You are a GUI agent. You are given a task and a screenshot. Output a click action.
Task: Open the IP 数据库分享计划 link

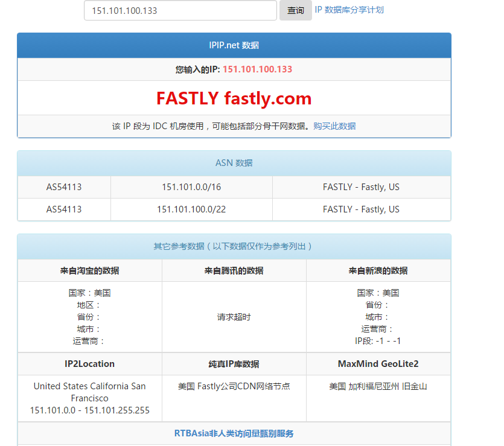tap(349, 10)
